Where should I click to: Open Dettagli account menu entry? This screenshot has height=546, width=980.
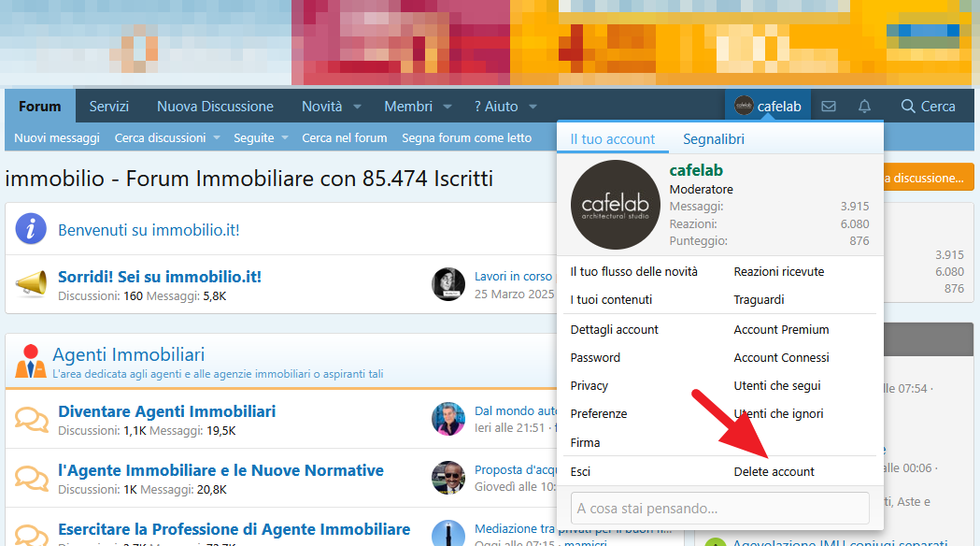(615, 330)
